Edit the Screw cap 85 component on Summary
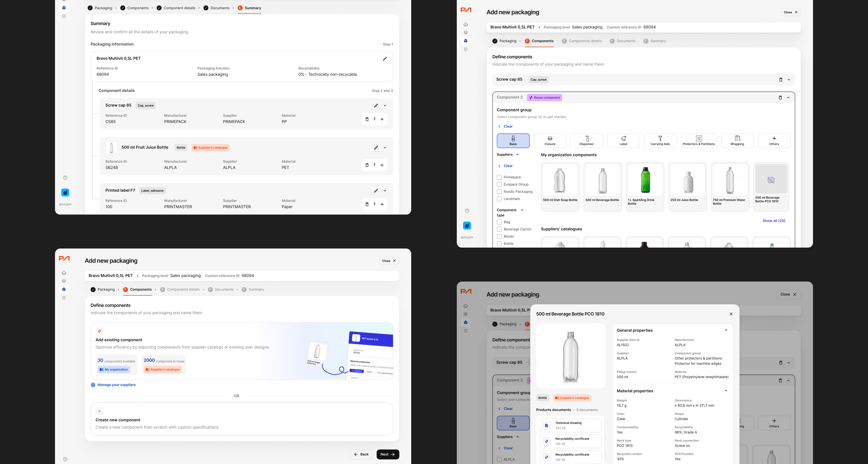The image size is (868, 464). point(376,106)
